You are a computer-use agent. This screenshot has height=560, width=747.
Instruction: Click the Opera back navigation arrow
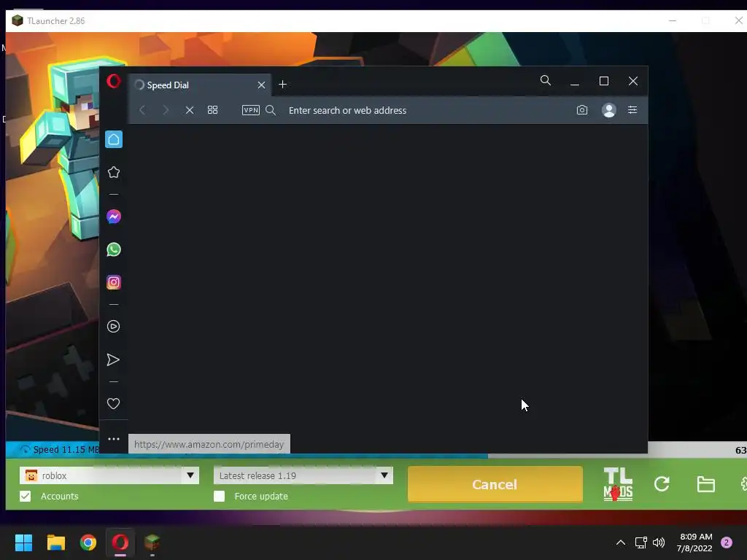coord(142,111)
